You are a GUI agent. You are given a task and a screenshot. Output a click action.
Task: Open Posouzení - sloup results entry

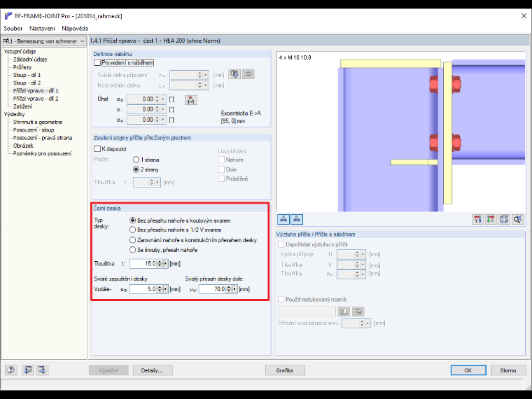click(34, 130)
